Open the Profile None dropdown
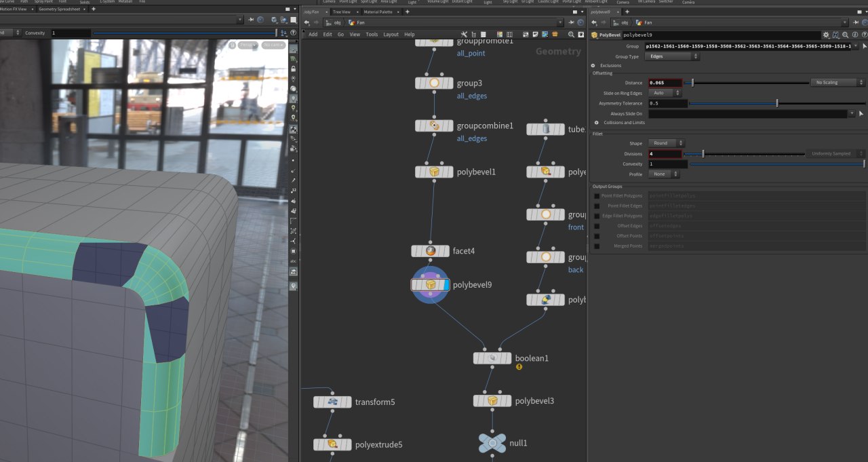This screenshot has height=462, width=868. tap(664, 174)
